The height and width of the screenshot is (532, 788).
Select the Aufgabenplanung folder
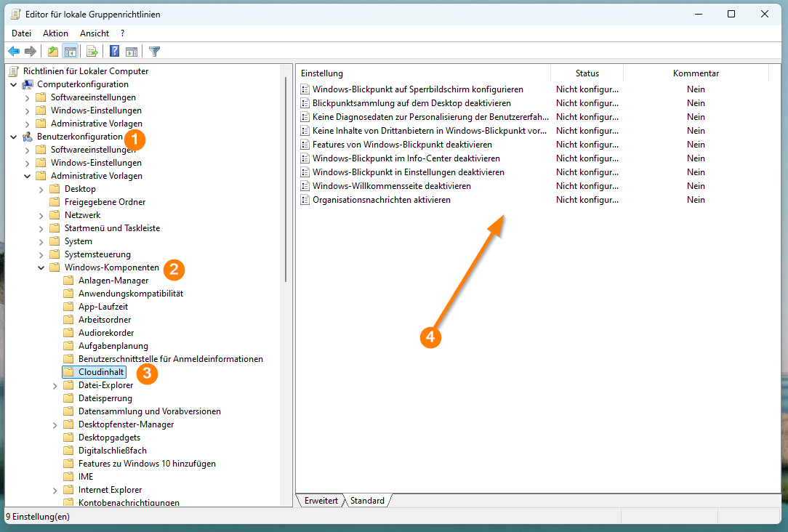point(113,346)
